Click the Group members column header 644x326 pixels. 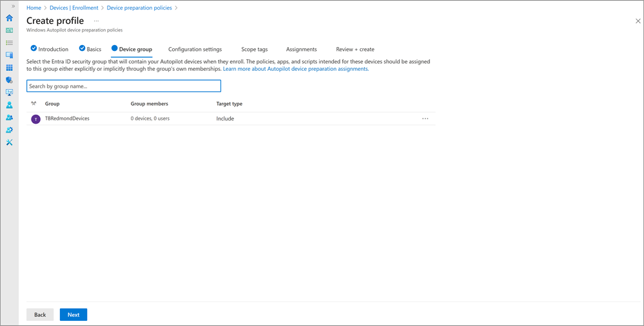click(149, 104)
